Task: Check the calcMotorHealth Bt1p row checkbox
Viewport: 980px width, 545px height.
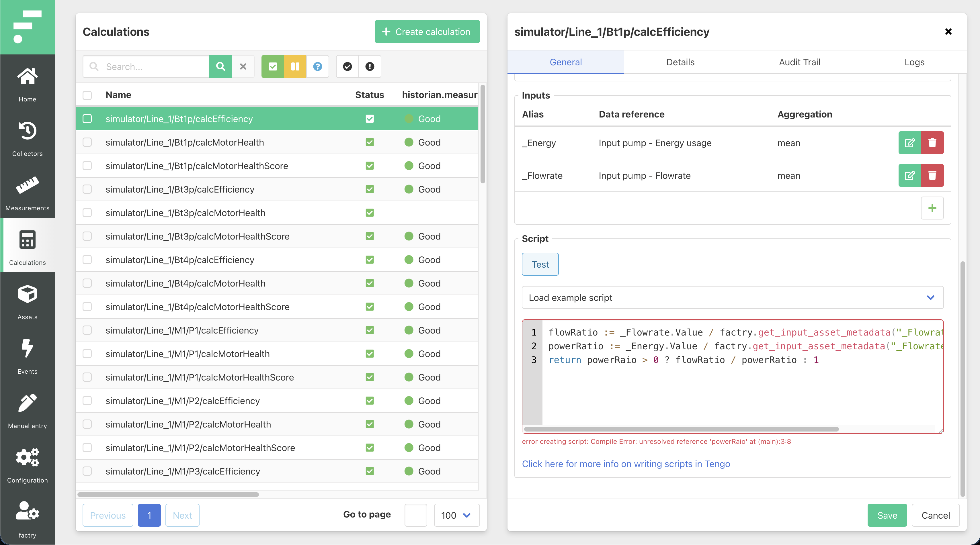Action: 87,142
